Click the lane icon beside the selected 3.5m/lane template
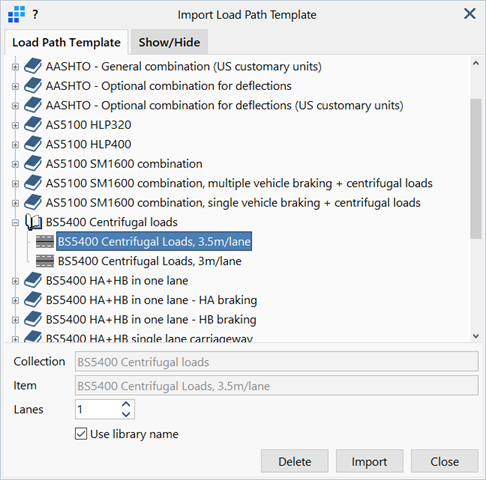Viewport: 486px width, 480px height. coord(45,241)
